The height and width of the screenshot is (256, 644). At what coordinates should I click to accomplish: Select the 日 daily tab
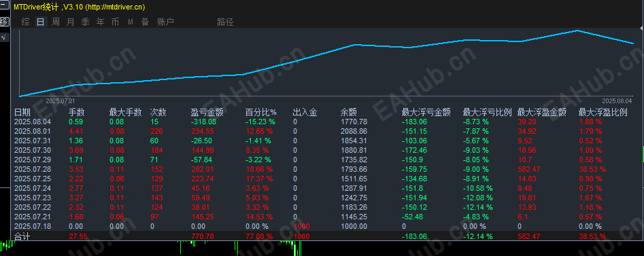pos(40,22)
